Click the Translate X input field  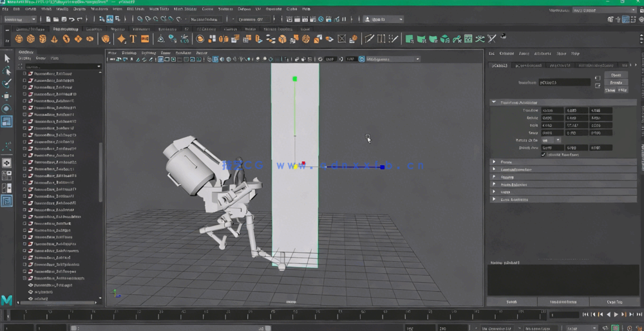[552, 111]
